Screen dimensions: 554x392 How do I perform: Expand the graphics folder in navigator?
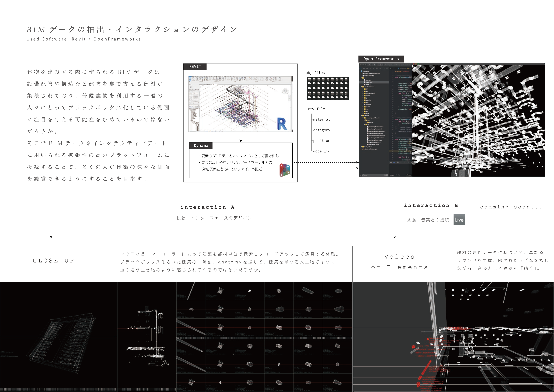[363, 100]
